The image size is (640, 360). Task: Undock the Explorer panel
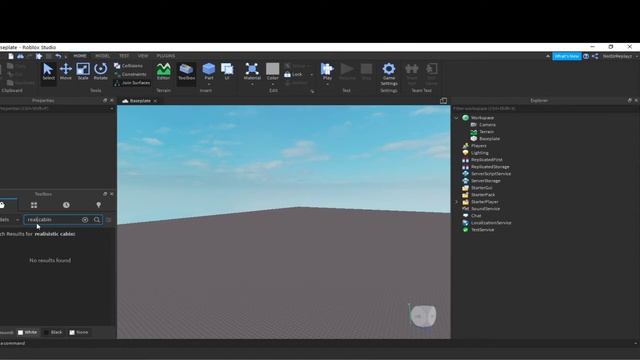629,100
